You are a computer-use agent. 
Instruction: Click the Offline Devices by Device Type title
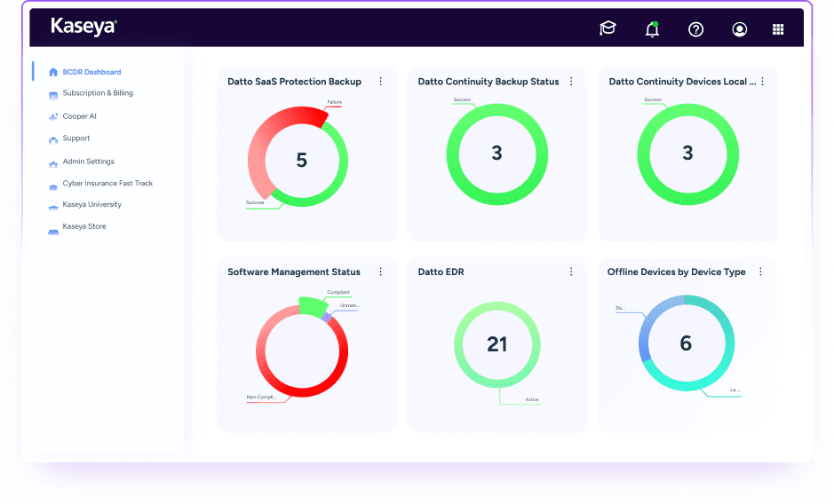677,272
